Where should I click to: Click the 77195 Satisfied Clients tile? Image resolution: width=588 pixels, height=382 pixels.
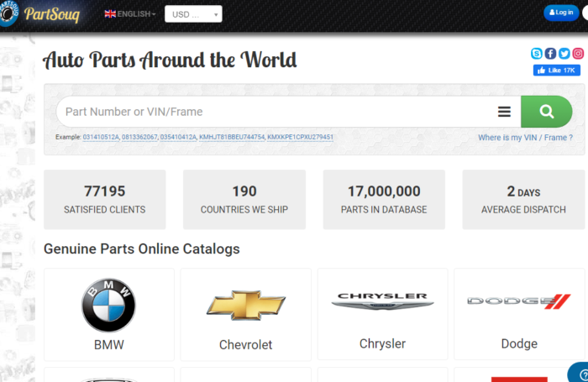105,200
